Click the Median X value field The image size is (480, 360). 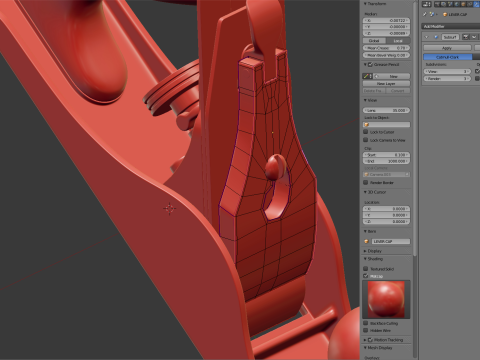click(x=386, y=20)
